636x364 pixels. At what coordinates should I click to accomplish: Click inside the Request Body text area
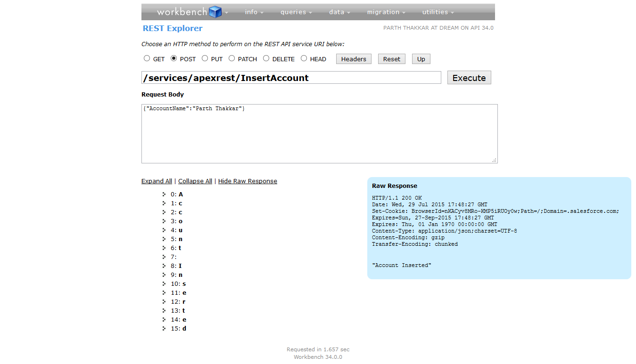click(319, 133)
